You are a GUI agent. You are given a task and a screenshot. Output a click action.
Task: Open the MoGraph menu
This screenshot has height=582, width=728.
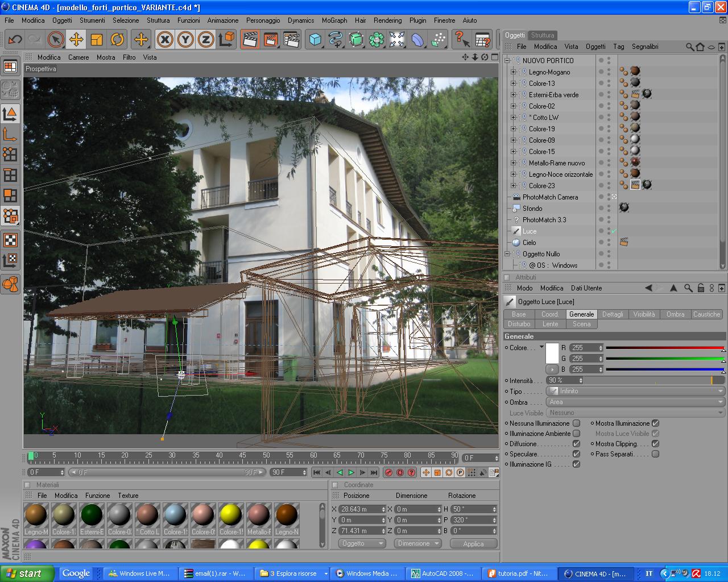click(334, 20)
